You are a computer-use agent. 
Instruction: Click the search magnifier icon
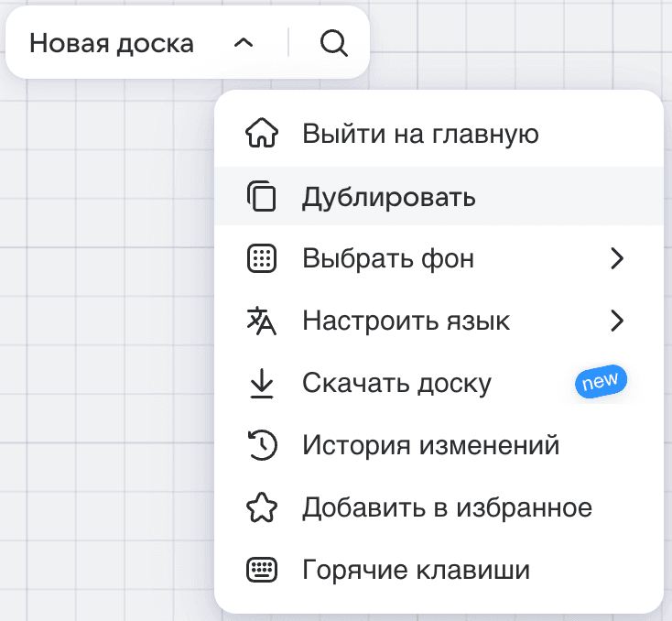click(x=334, y=43)
